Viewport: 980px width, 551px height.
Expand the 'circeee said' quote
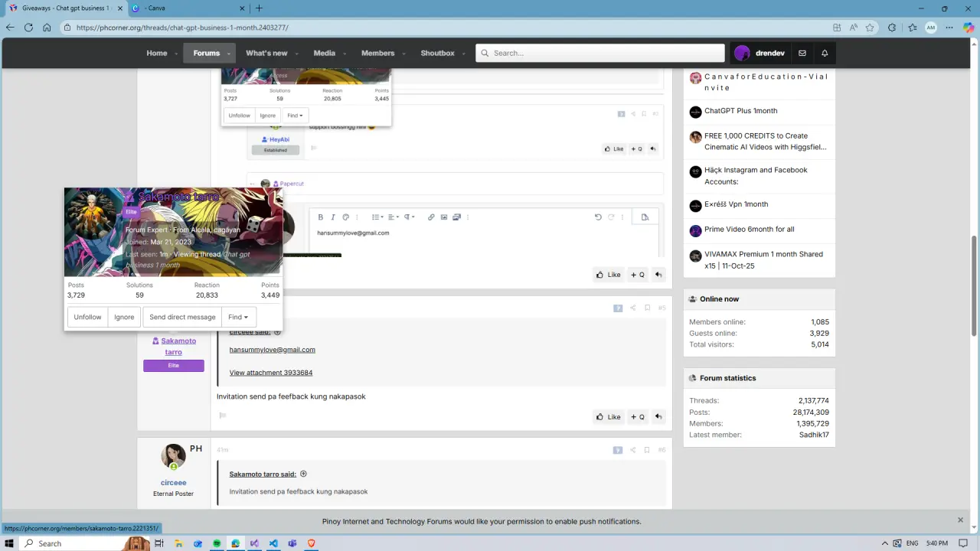click(x=277, y=332)
